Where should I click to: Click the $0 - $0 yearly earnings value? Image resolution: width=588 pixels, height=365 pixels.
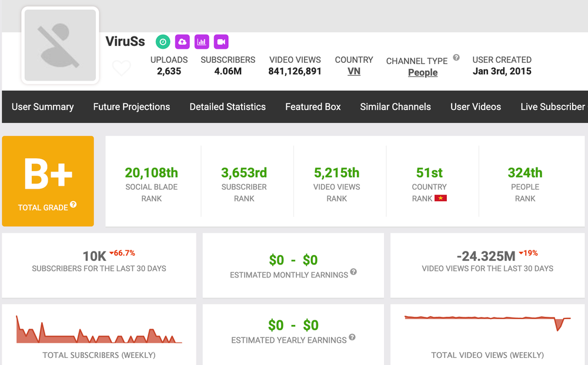pyautogui.click(x=293, y=325)
